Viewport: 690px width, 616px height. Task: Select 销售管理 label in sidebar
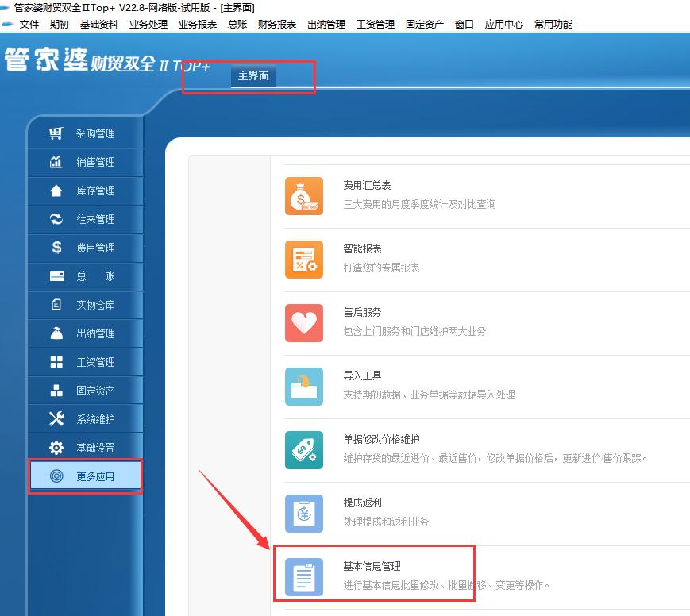[x=95, y=162]
